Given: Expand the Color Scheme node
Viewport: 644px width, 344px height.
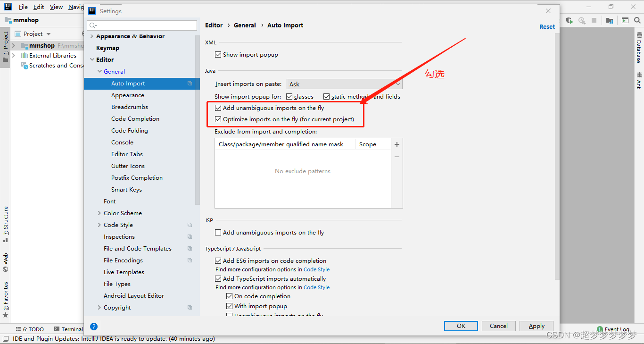Looking at the screenshot, I should 99,213.
